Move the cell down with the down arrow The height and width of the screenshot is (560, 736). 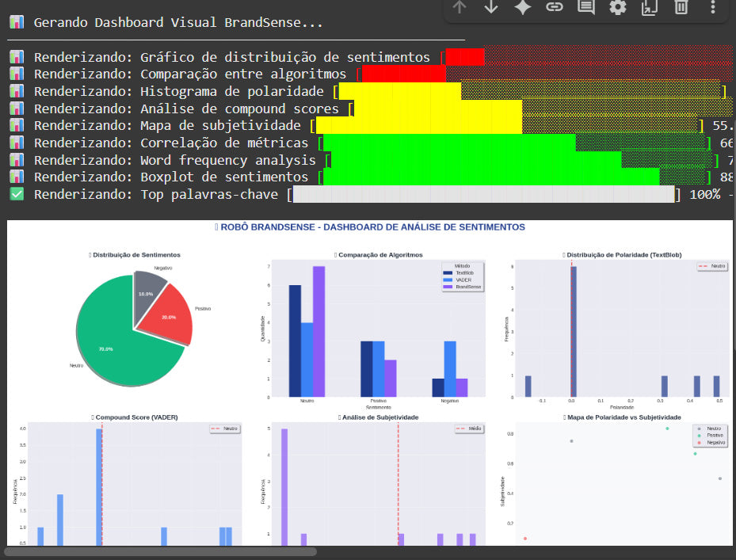coord(491,7)
